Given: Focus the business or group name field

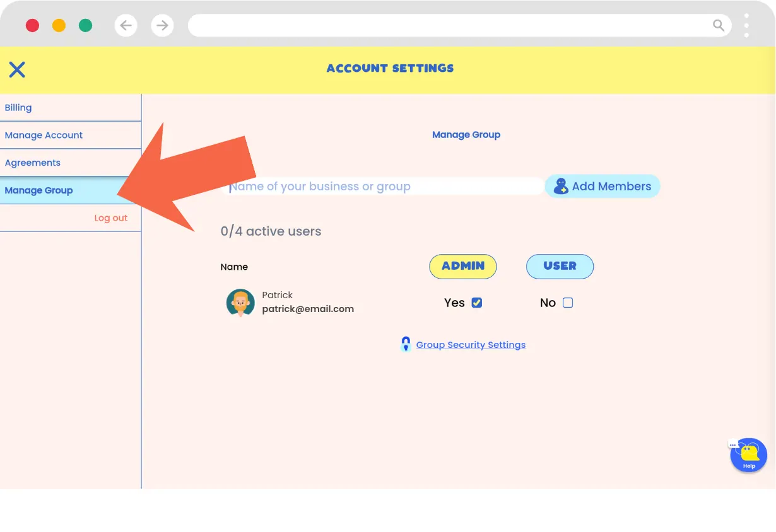Looking at the screenshot, I should (384, 187).
